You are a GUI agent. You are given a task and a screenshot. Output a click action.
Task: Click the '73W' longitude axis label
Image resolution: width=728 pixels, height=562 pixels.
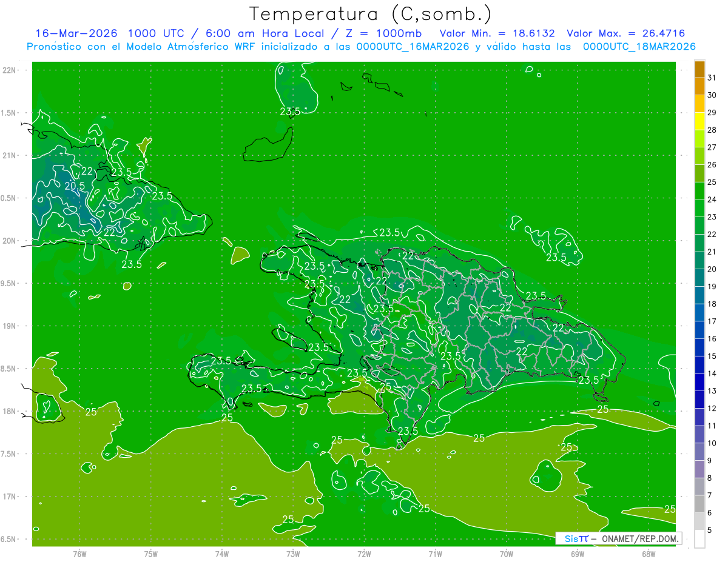coord(293,554)
